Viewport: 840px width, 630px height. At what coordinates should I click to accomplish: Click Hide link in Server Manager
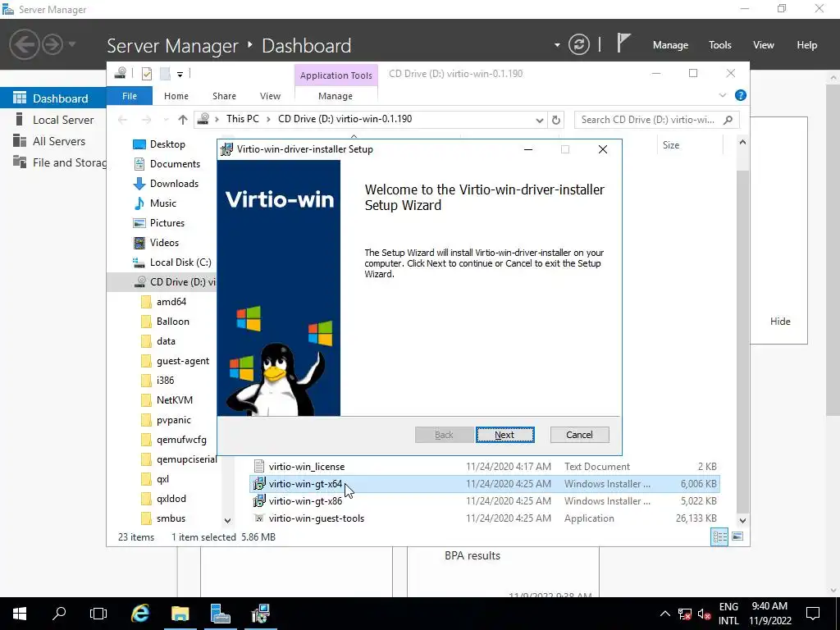click(780, 322)
